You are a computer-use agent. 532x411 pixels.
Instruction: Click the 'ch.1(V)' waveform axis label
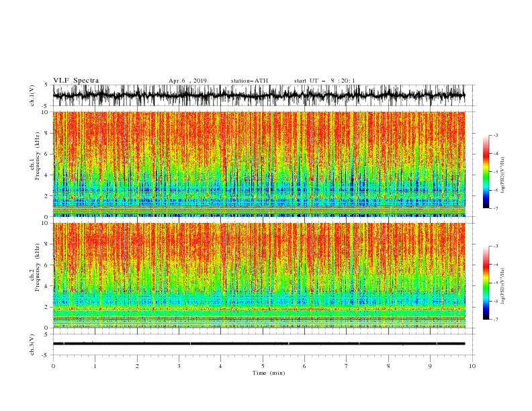(32, 95)
